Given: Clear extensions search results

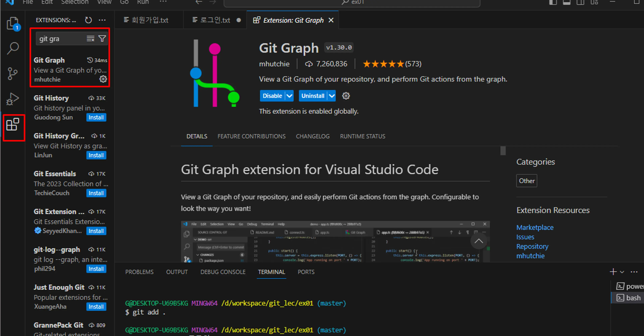Looking at the screenshot, I should coord(91,39).
